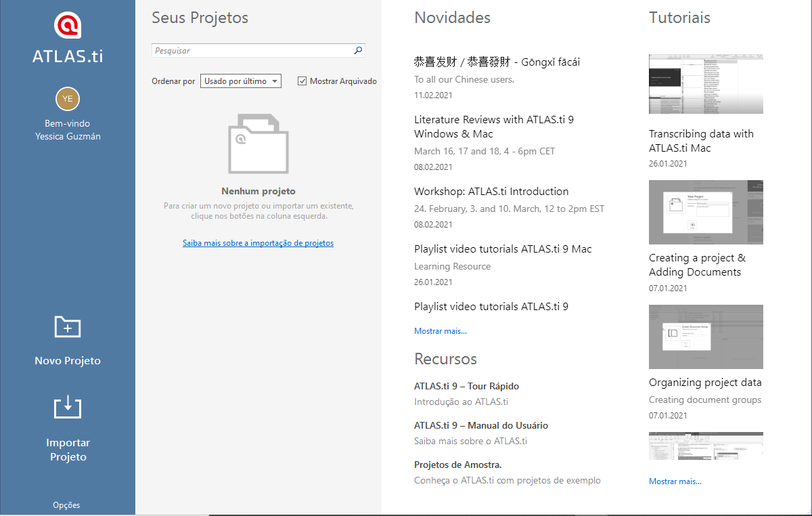
Task: Click the text Saiba mais sobre o ATLAS.ti
Action: point(470,442)
